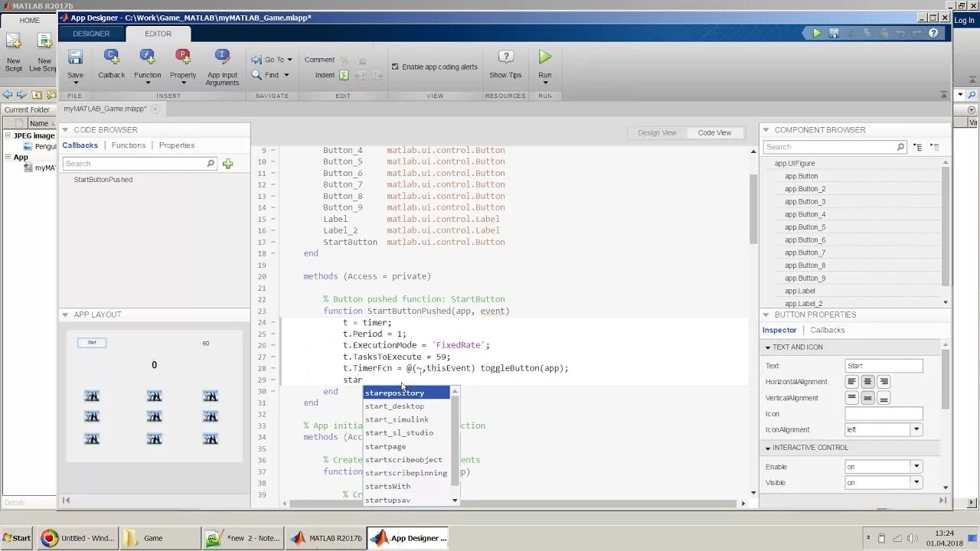Screen dimensions: 980x551
Task: Close the myMATLAB_Game.mlapp document tab
Action: tap(155, 109)
